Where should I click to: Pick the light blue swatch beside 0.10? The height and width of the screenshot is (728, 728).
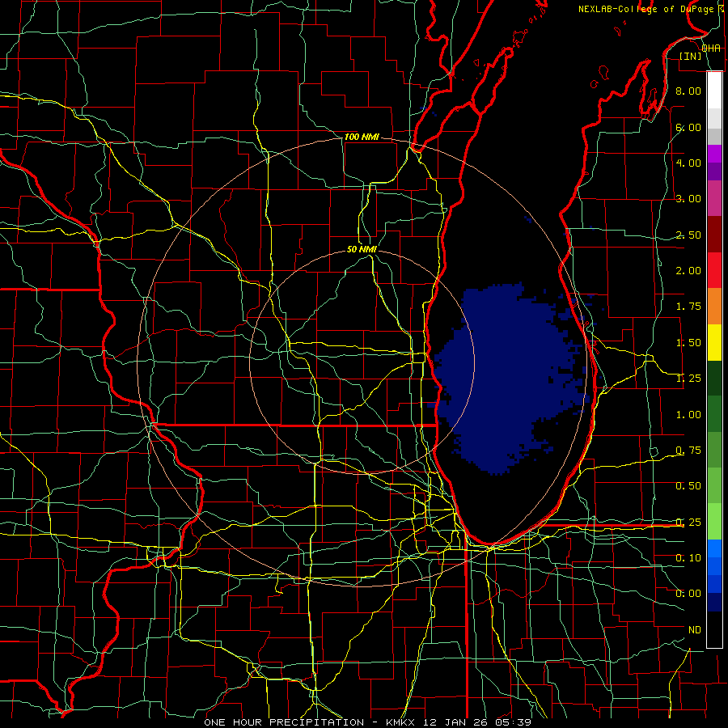pos(714,548)
